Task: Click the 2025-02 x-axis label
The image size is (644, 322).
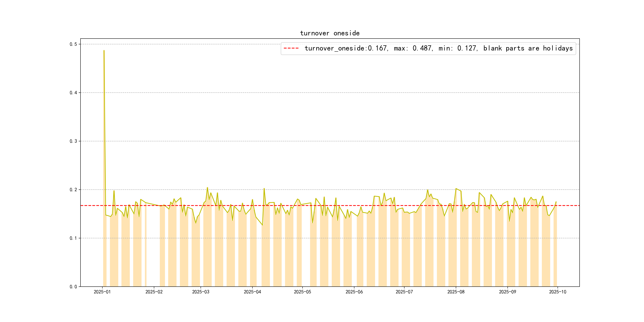Action: 154,292
